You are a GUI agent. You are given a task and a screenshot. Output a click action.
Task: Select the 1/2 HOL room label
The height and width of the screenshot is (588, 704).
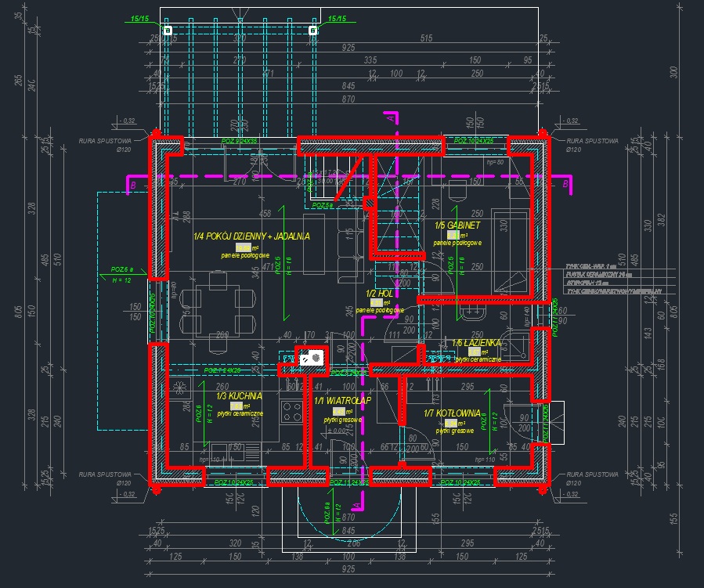click(379, 294)
